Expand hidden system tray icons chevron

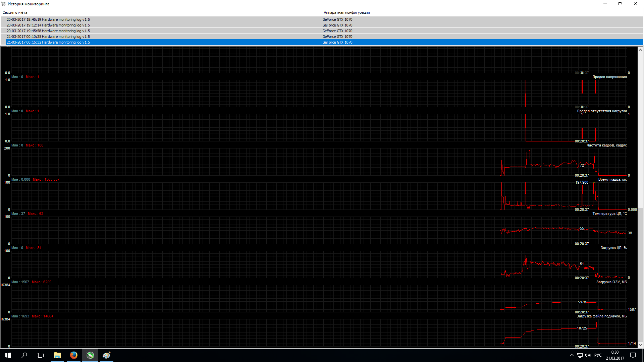pyautogui.click(x=572, y=355)
